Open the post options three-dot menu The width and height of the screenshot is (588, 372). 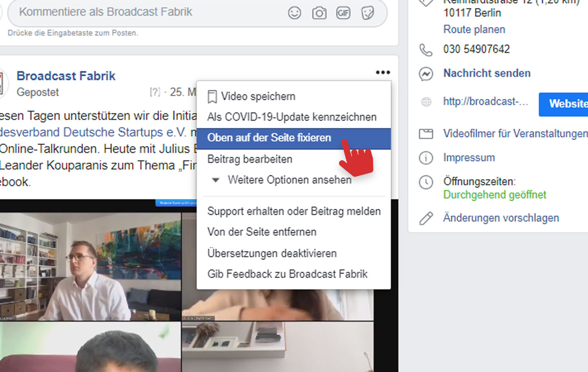pyautogui.click(x=383, y=72)
